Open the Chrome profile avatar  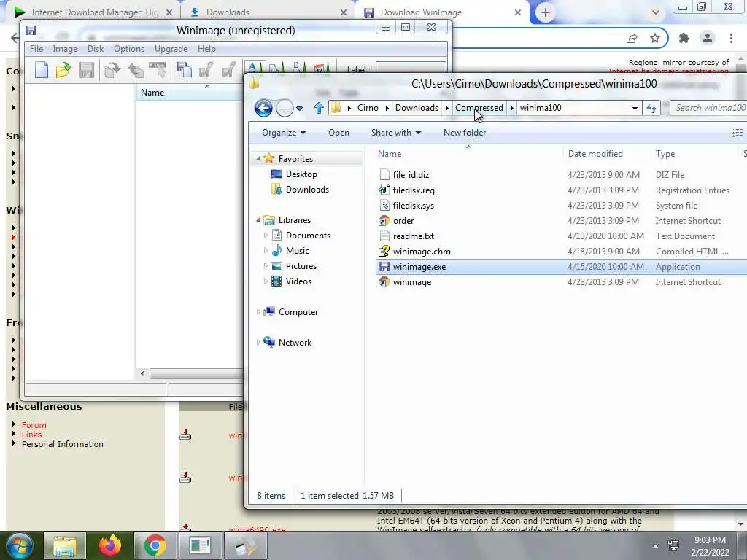[708, 38]
